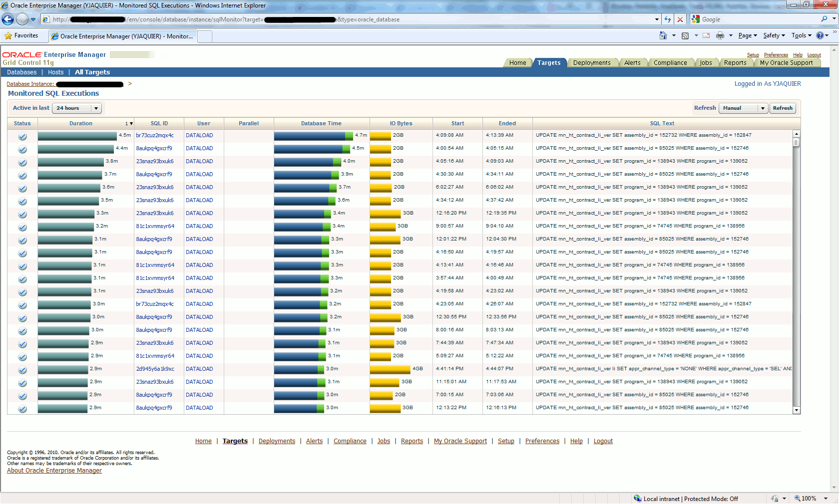Open the Page menu dropdown
The width and height of the screenshot is (839, 504).
[748, 35]
